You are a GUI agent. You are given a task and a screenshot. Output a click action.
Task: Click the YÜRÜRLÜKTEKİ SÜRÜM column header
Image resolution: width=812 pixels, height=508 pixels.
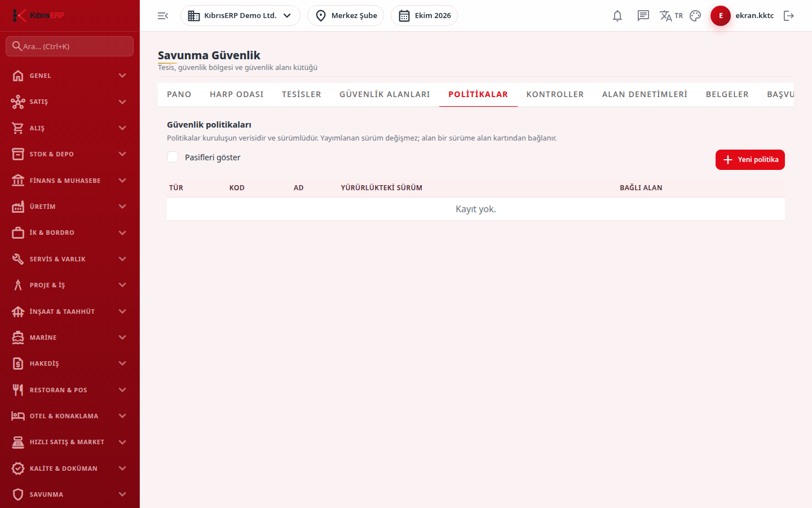click(382, 188)
